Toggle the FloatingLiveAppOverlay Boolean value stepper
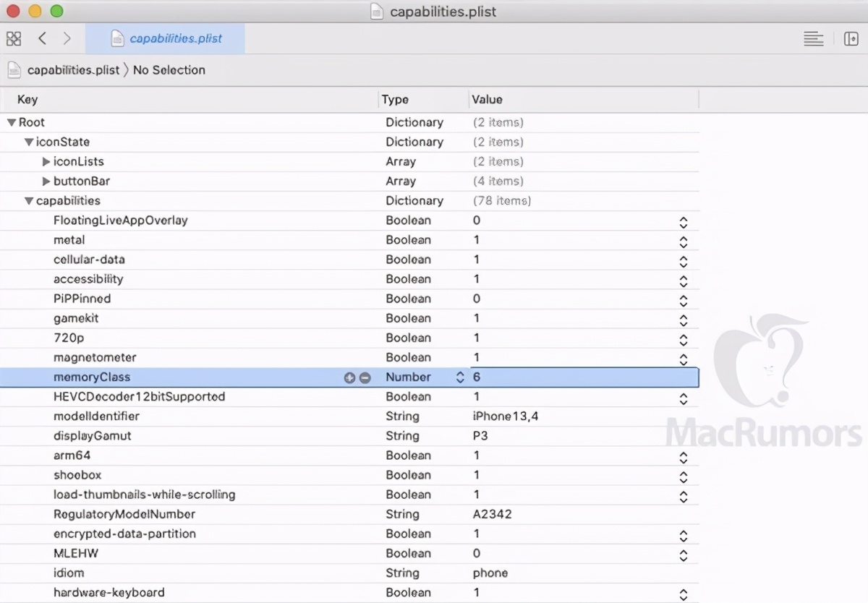 point(683,223)
